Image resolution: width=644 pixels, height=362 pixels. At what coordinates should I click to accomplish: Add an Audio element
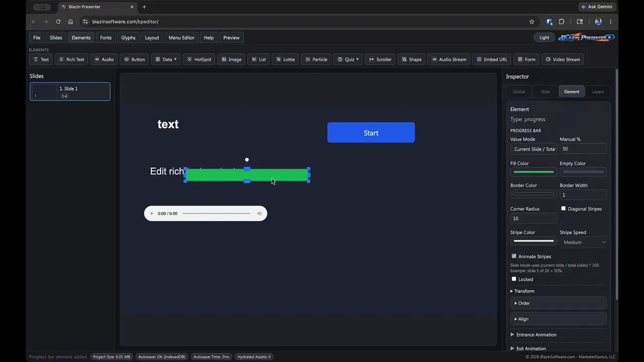(x=104, y=59)
